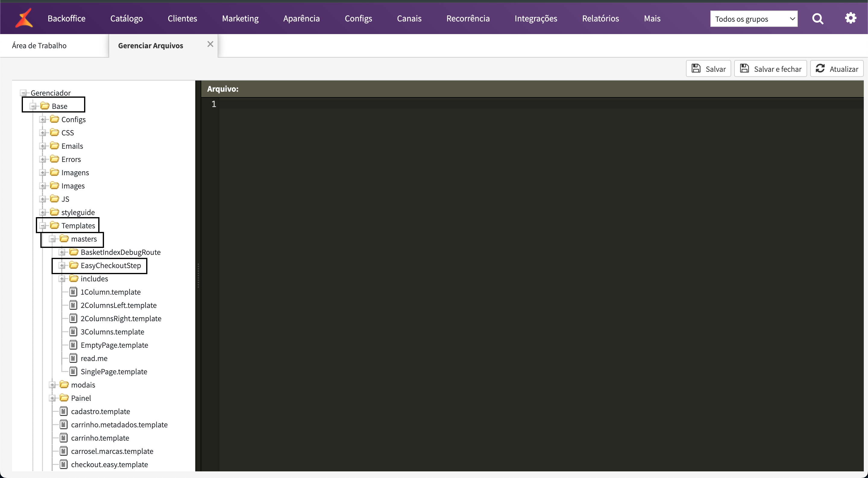Image resolution: width=868 pixels, height=478 pixels.
Task: Collapse the Base folder node
Action: 33,106
